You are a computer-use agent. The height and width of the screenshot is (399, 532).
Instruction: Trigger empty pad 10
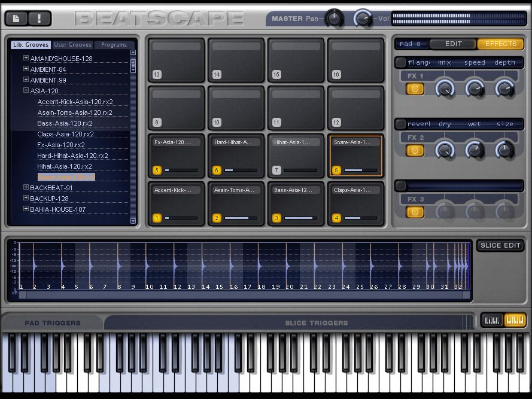[236, 108]
